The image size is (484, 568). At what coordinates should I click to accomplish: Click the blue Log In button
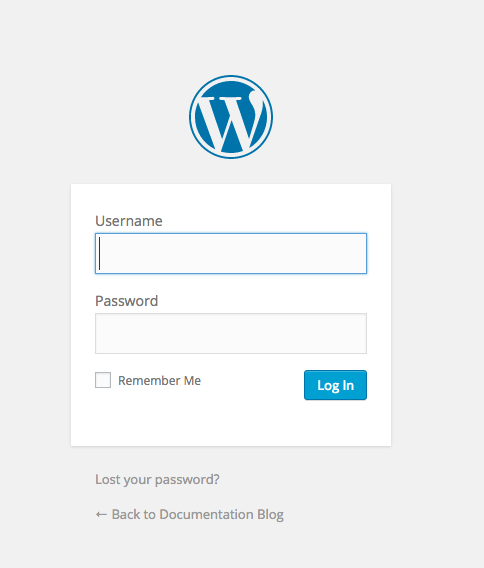335,385
